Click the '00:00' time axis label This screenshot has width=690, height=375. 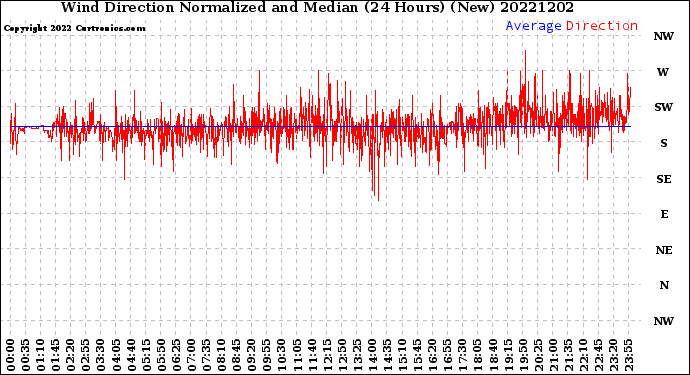[x=11, y=355]
